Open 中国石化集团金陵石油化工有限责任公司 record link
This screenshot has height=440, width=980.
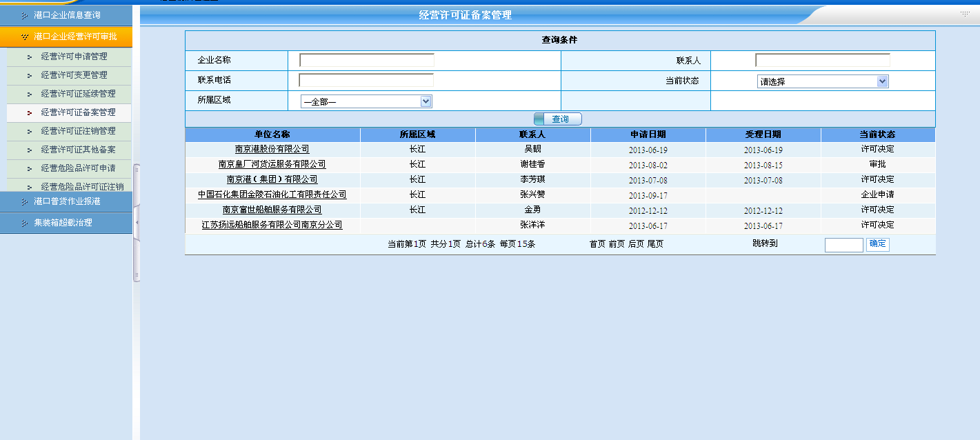point(272,195)
